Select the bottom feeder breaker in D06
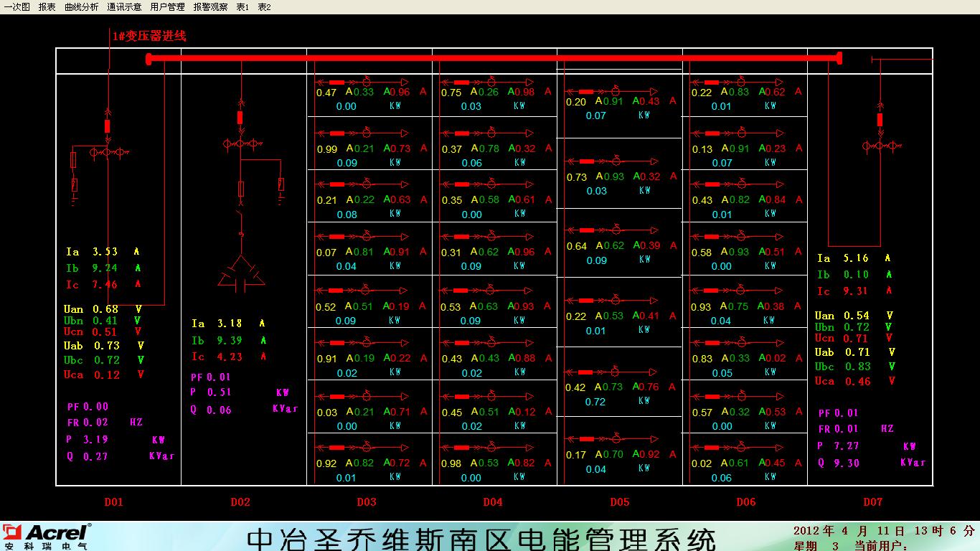The height and width of the screenshot is (551, 980). click(712, 447)
